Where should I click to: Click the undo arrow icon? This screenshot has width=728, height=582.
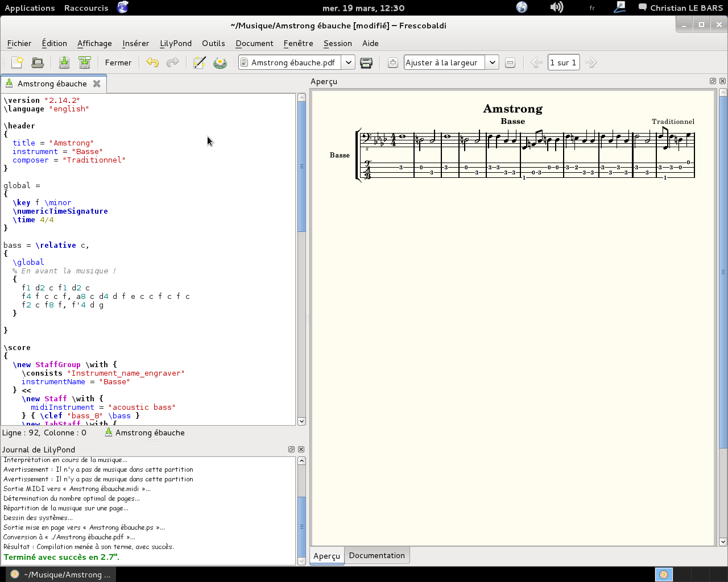click(152, 63)
